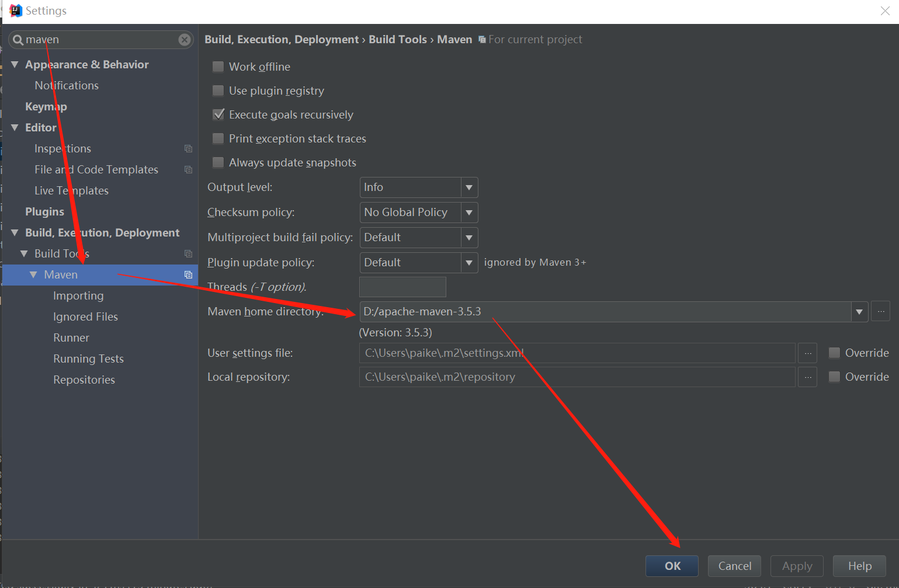This screenshot has height=588, width=899.
Task: Click the Help button
Action: 860,566
